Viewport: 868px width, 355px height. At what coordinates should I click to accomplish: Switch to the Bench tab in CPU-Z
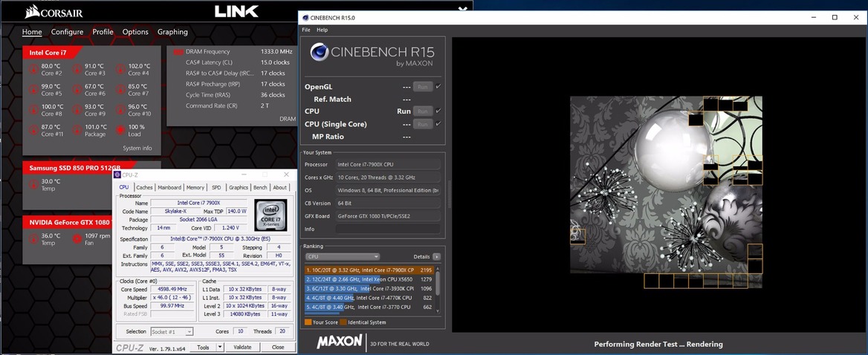click(260, 187)
